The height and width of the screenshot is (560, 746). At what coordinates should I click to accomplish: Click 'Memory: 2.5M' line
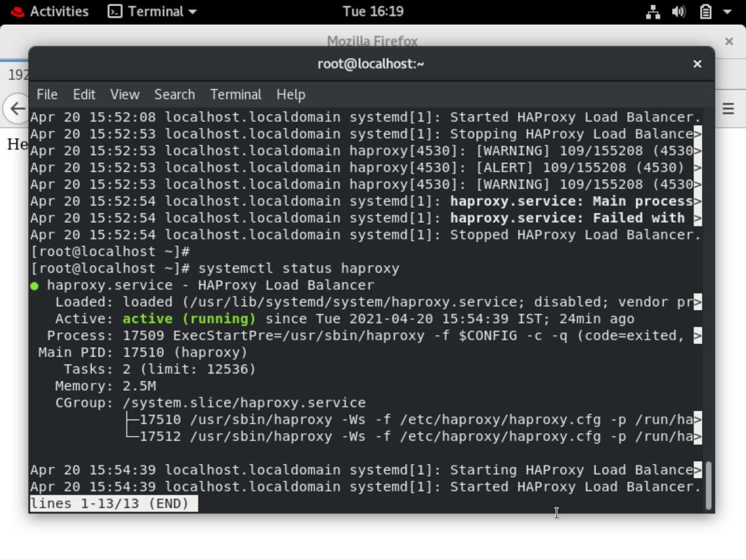pyautogui.click(x=106, y=386)
